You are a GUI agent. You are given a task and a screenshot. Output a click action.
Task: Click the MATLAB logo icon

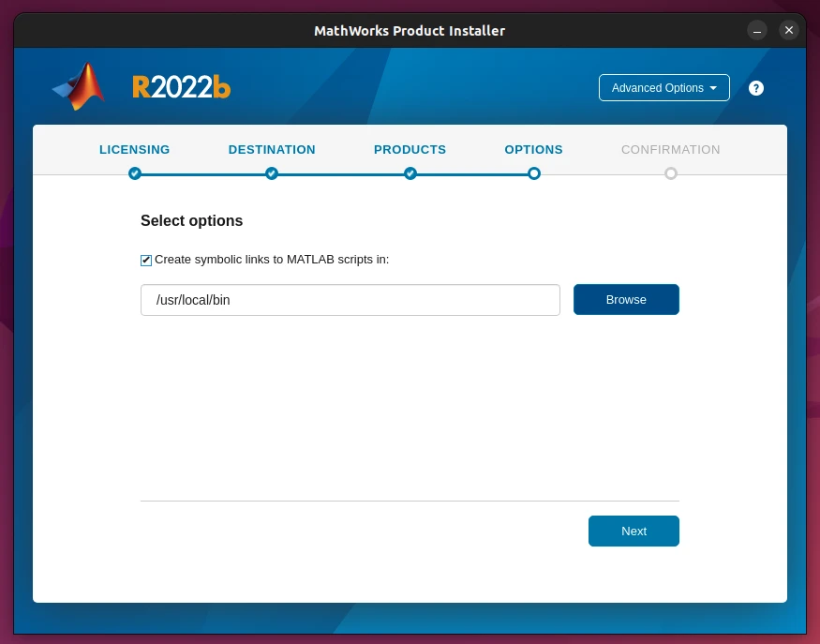click(x=79, y=86)
